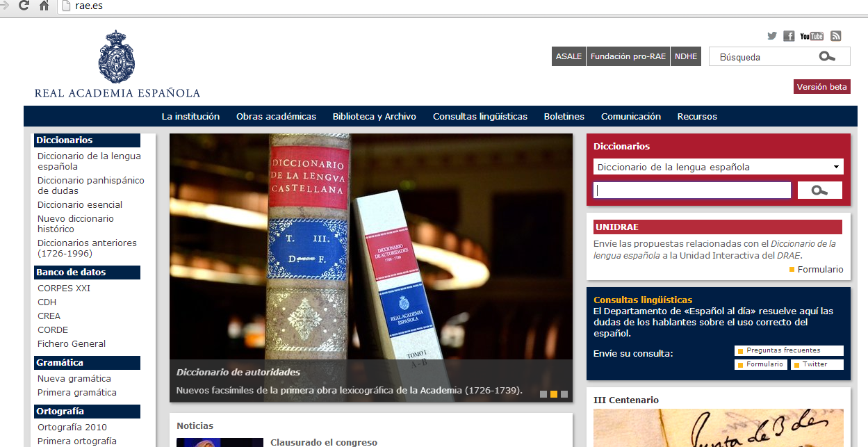Open the RSS feed icon

(836, 36)
